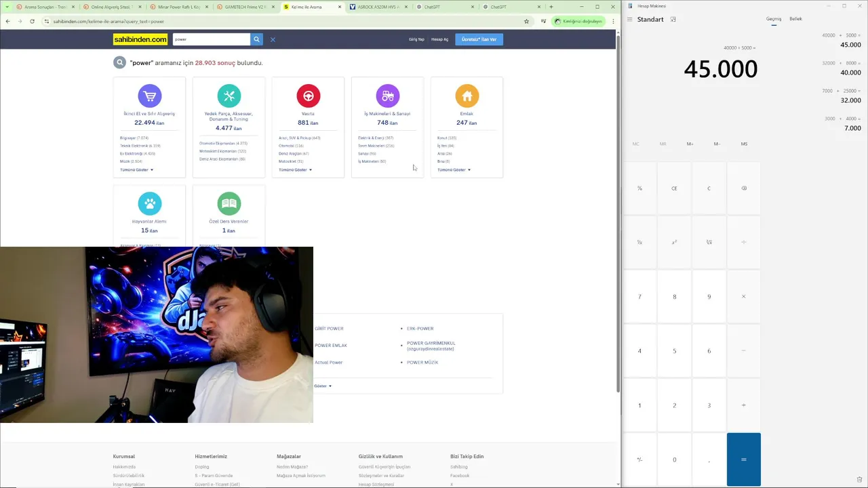Image resolution: width=868 pixels, height=488 pixels.
Task: Clear the search with the X icon
Action: 273,39
